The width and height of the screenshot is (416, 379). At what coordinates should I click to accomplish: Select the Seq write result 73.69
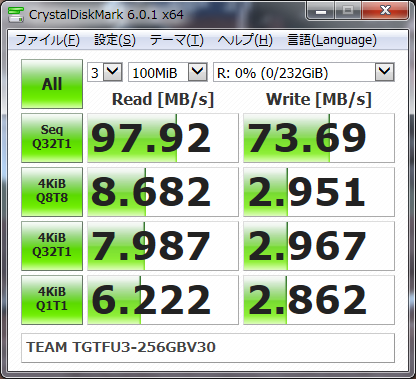click(x=319, y=138)
